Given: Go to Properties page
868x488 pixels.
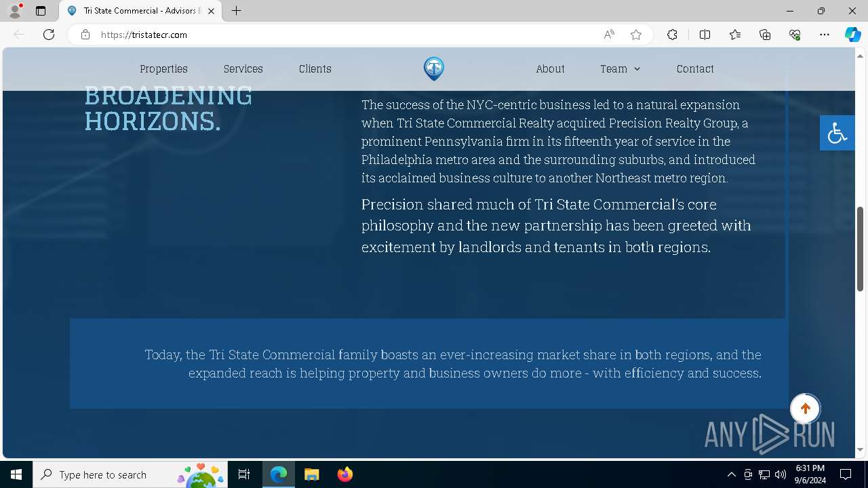Looking at the screenshot, I should 163,69.
